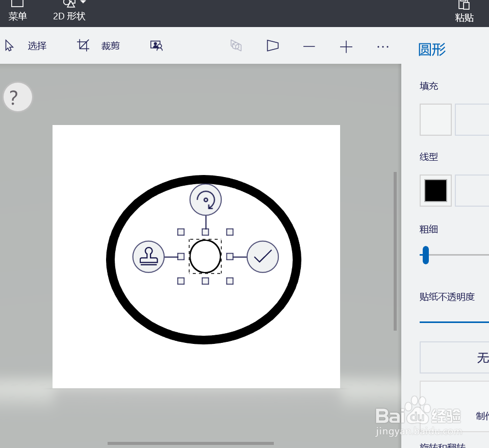Select the black 线型 color swatch

pyautogui.click(x=435, y=190)
